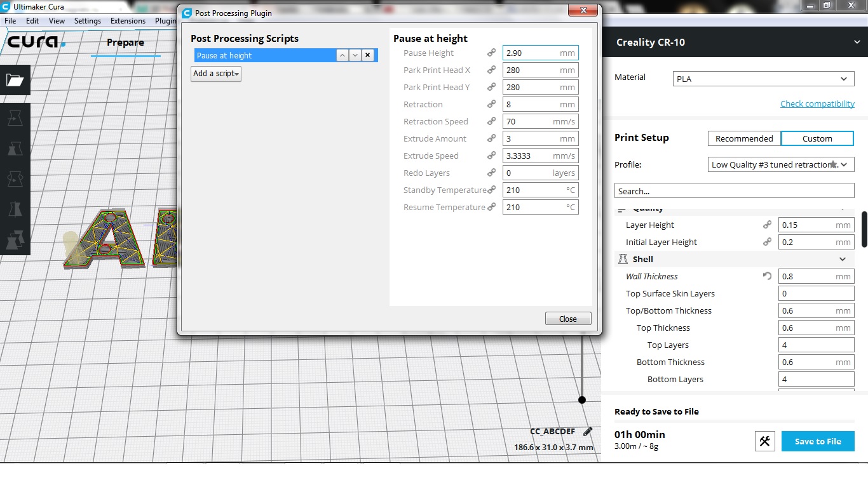868x485 pixels.
Task: Click the link icon beside Retraction
Action: pyautogui.click(x=491, y=104)
